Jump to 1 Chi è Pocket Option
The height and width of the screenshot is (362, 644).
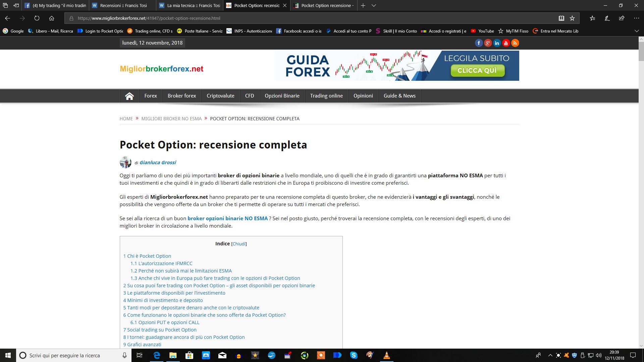[147, 256]
